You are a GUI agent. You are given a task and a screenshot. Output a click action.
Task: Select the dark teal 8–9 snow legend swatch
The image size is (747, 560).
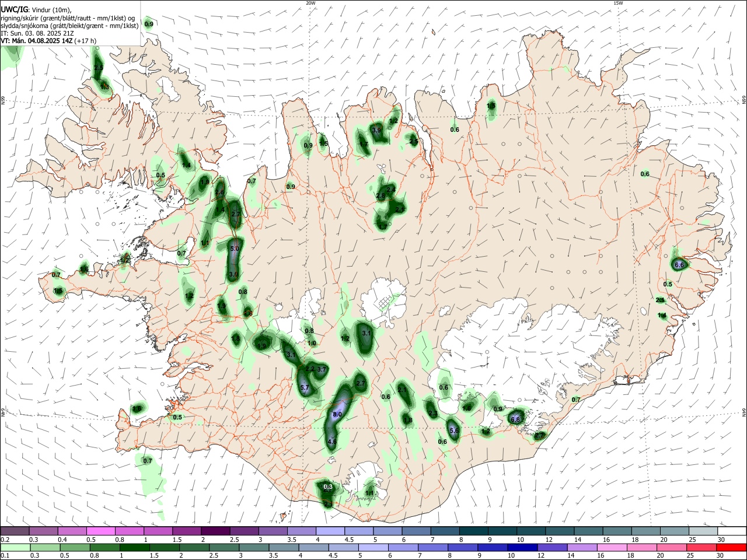(473, 531)
